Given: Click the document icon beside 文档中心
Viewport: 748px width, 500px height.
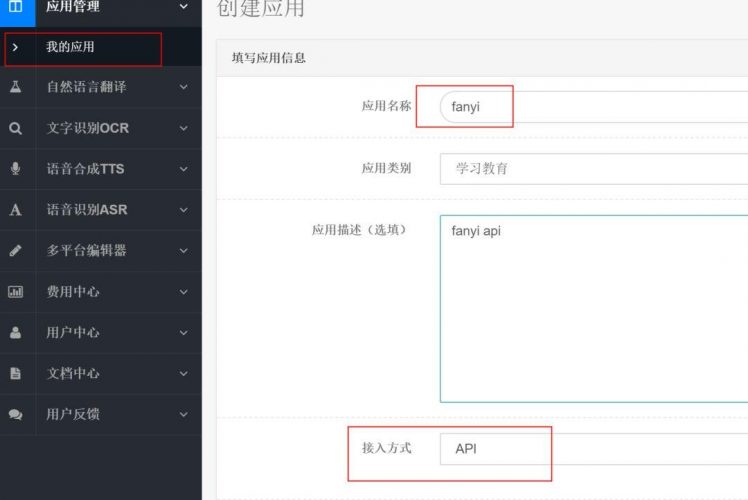Looking at the screenshot, I should 16,373.
